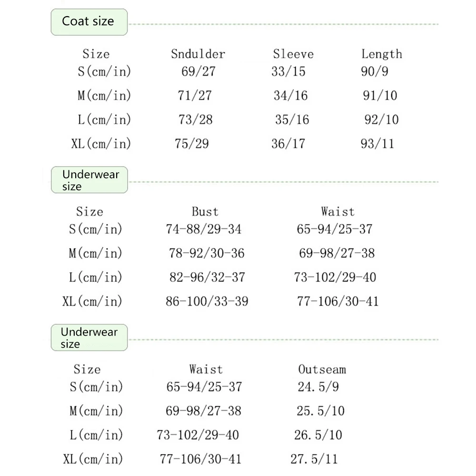Image resolution: width=476 pixels, height=476 pixels.
Task: Click the length value 93/11
Action: coord(377,143)
